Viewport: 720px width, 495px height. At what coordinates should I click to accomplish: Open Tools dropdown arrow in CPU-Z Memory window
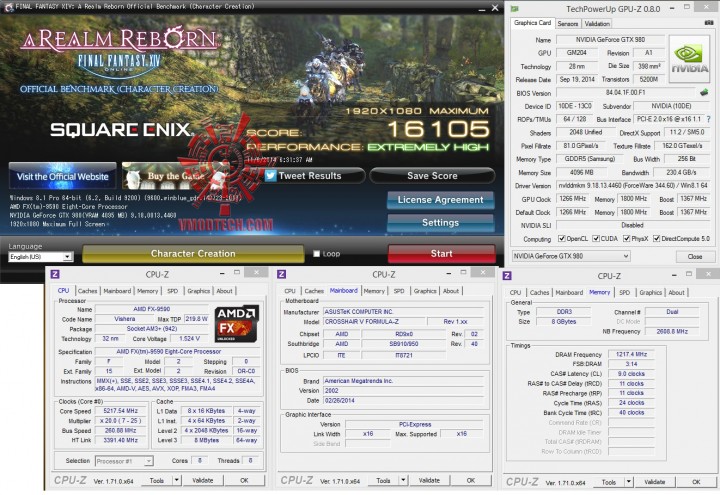tap(628, 482)
